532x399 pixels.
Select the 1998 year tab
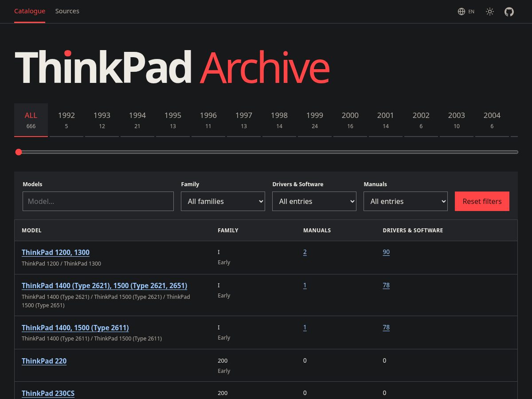click(279, 120)
